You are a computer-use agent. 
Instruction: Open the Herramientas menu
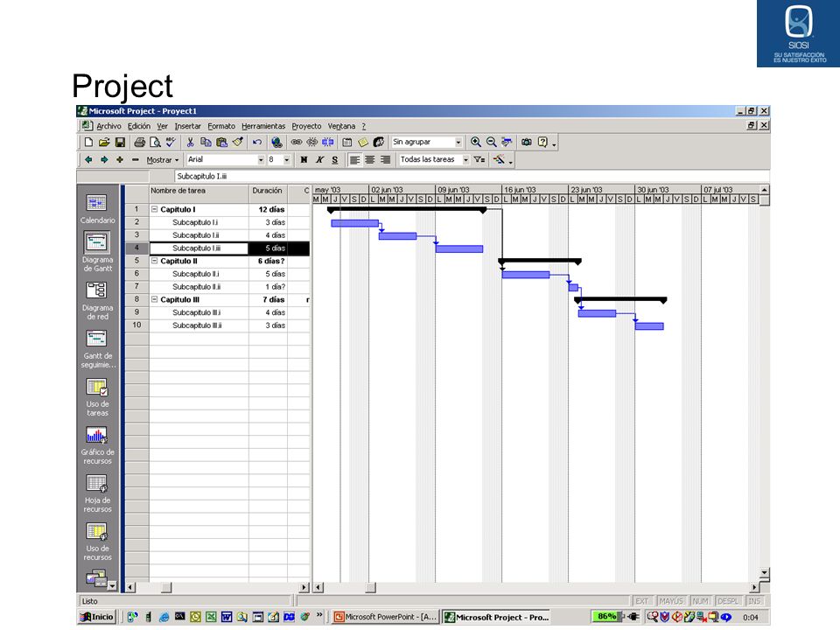[263, 126]
